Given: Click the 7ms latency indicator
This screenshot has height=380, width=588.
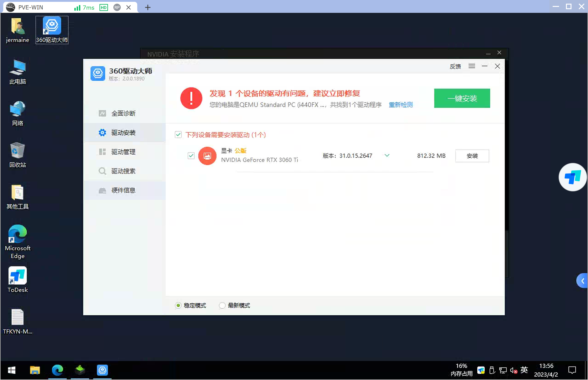Looking at the screenshot, I should pos(84,8).
